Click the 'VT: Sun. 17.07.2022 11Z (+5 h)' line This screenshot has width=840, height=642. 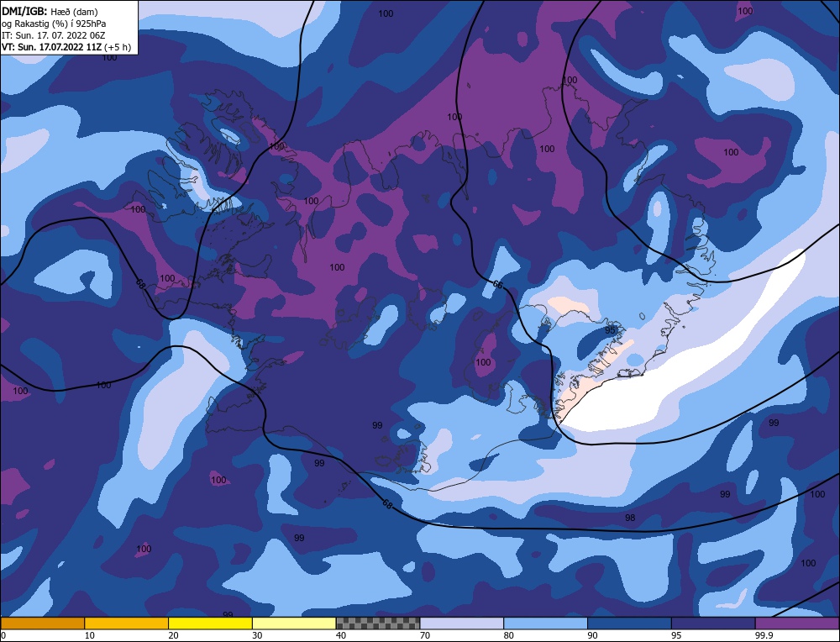coord(66,47)
